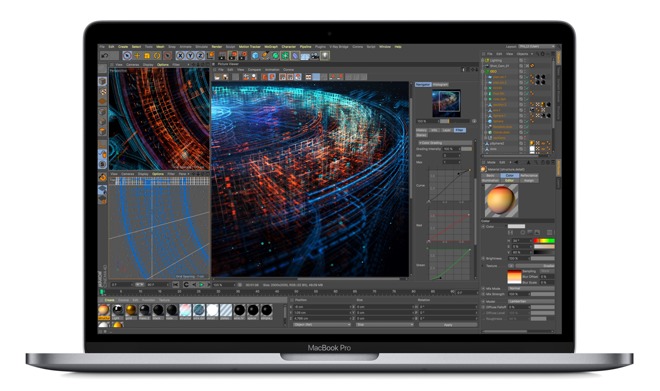Toggle the Z axis lock

200,56
